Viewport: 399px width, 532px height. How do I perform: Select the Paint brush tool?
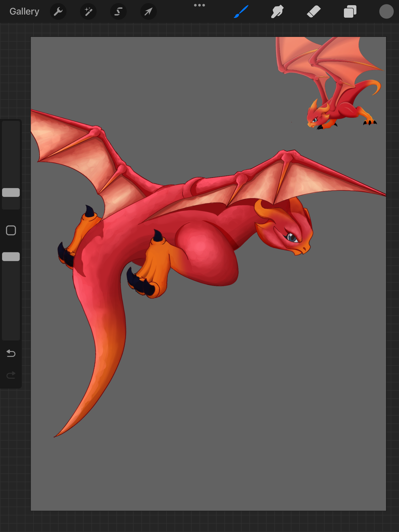pos(241,11)
